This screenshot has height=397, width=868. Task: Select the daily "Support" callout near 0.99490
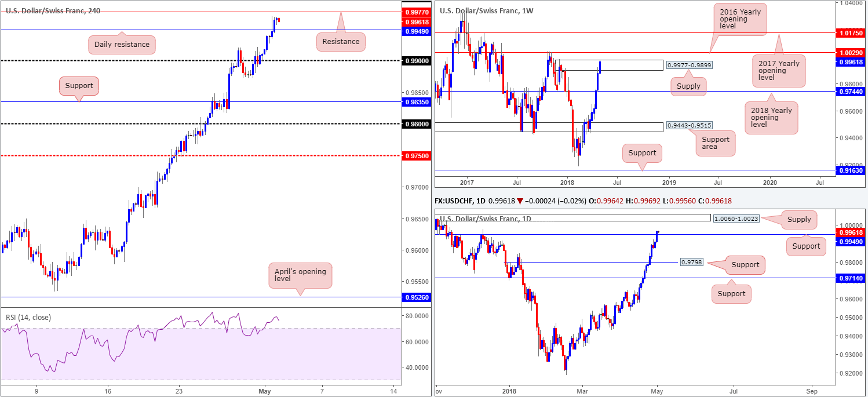(805, 246)
